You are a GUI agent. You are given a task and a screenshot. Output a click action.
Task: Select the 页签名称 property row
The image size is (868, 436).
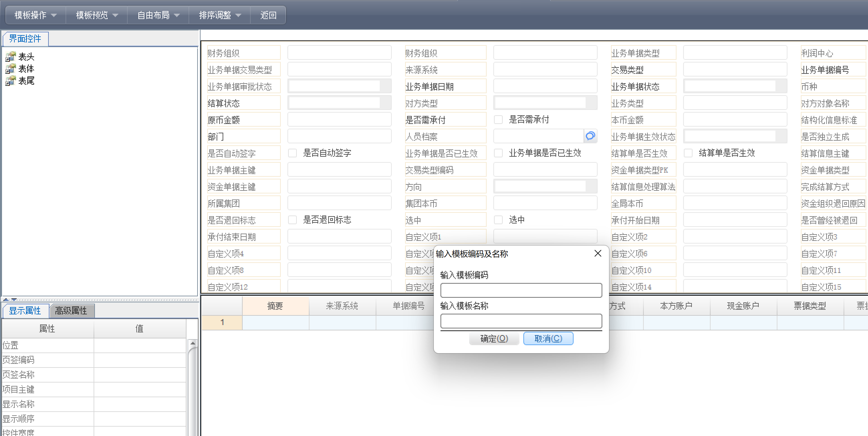94,375
